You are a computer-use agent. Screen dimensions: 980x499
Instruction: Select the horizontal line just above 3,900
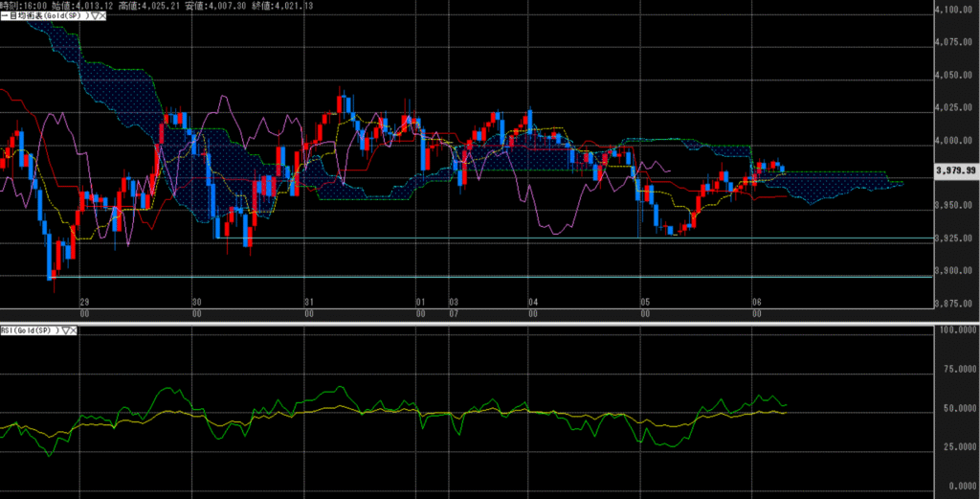click(479, 276)
